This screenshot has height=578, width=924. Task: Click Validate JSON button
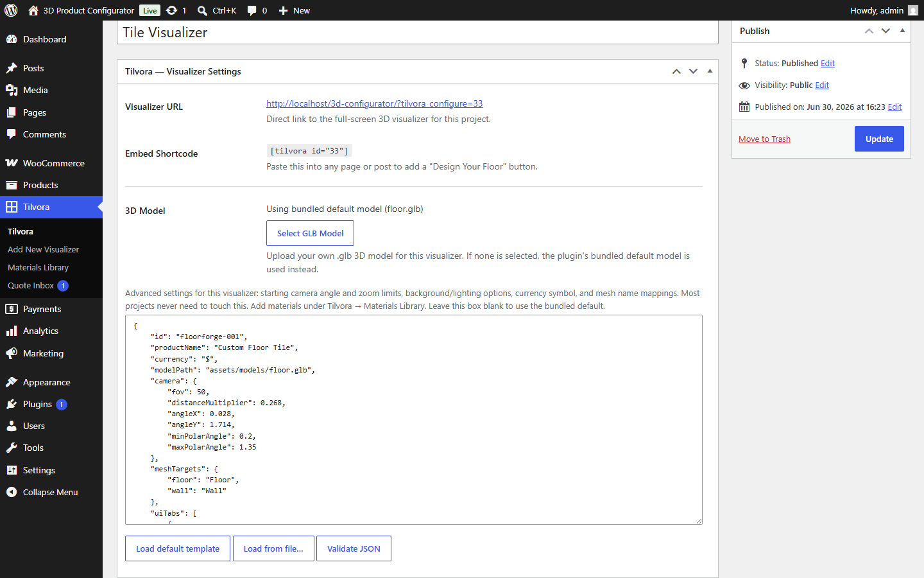tap(354, 548)
